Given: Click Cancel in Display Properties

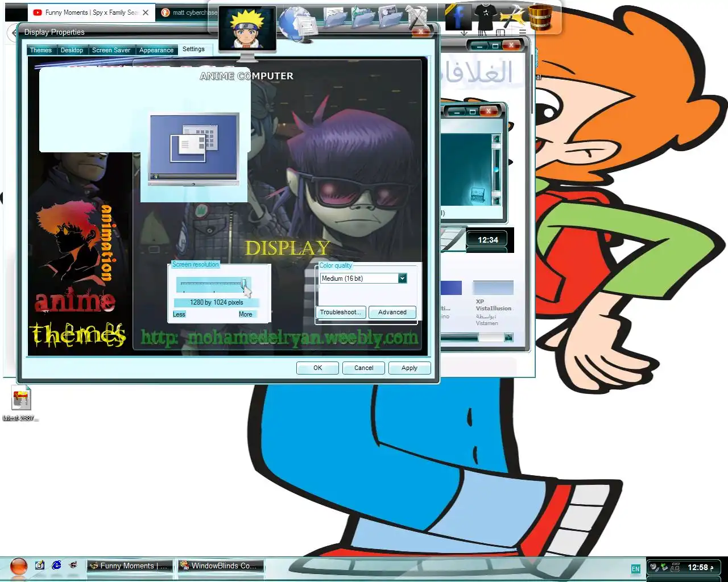Looking at the screenshot, I should (364, 368).
